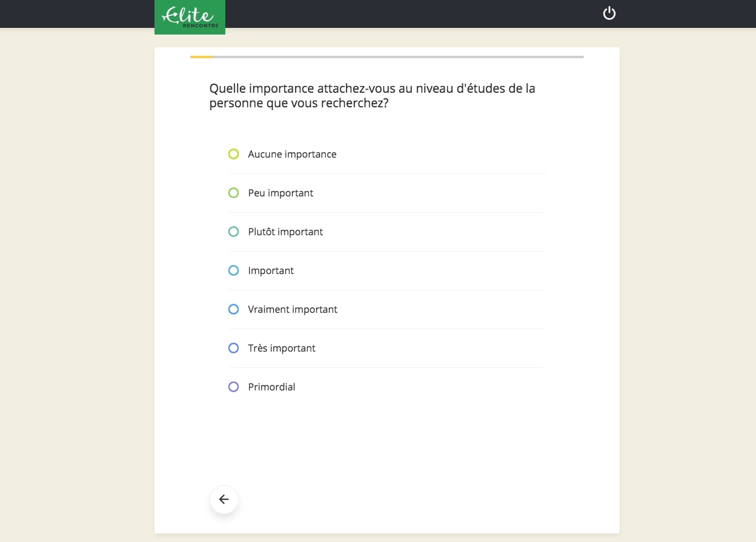Image resolution: width=756 pixels, height=542 pixels.
Task: Click the yellow filled progress bar segment
Action: click(x=201, y=57)
